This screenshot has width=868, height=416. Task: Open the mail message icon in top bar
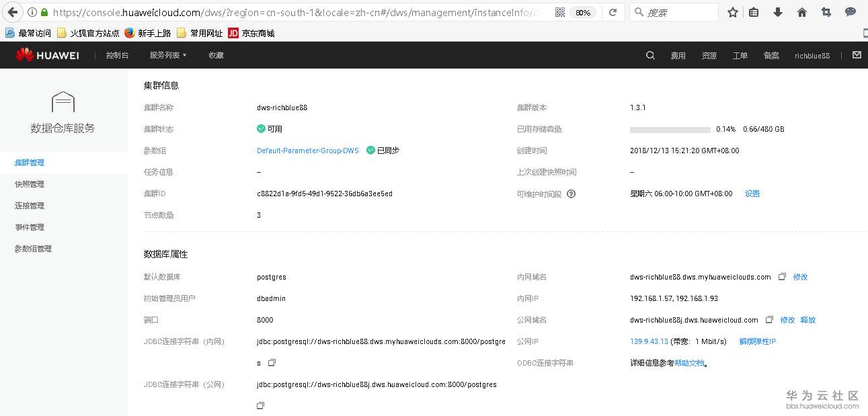[856, 56]
